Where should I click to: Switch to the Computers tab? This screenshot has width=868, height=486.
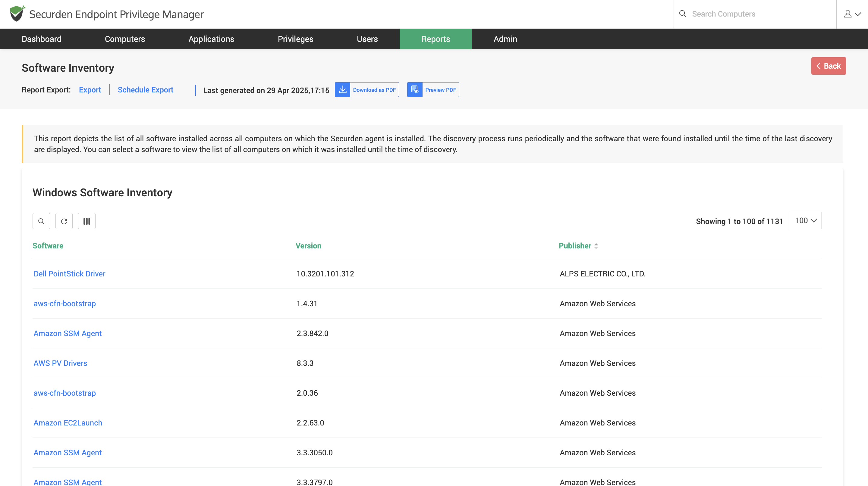pyautogui.click(x=125, y=39)
